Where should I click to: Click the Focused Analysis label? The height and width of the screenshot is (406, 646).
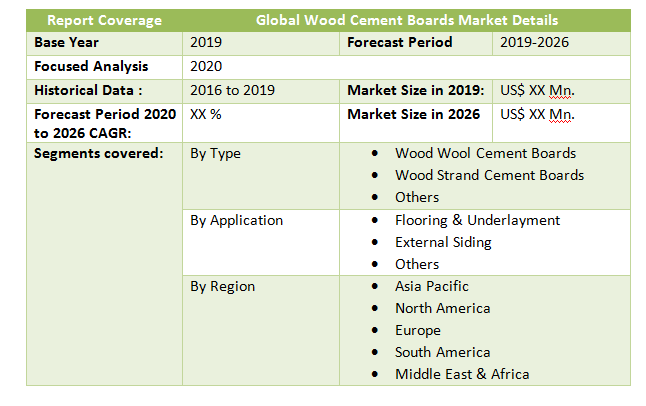coord(91,66)
